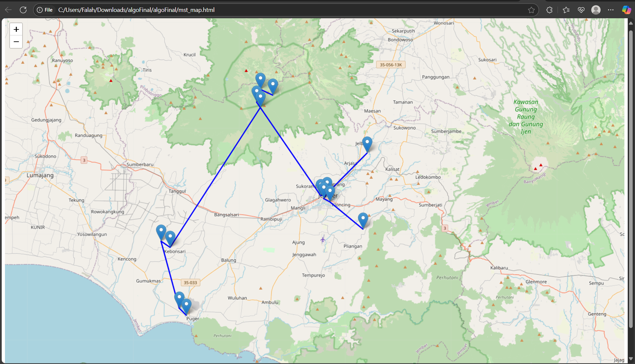Click the marker southeast of Jember

click(x=363, y=220)
